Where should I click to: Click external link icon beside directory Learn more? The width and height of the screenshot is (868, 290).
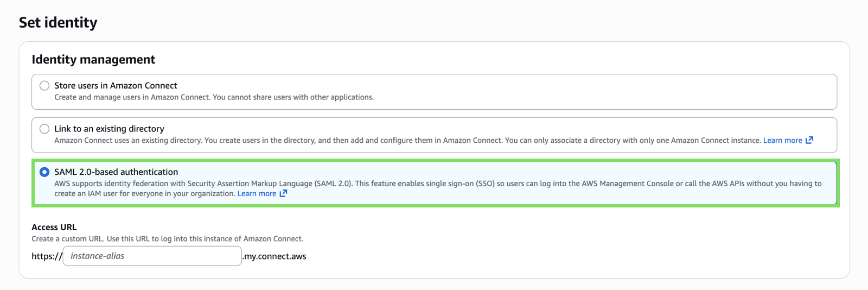click(809, 140)
